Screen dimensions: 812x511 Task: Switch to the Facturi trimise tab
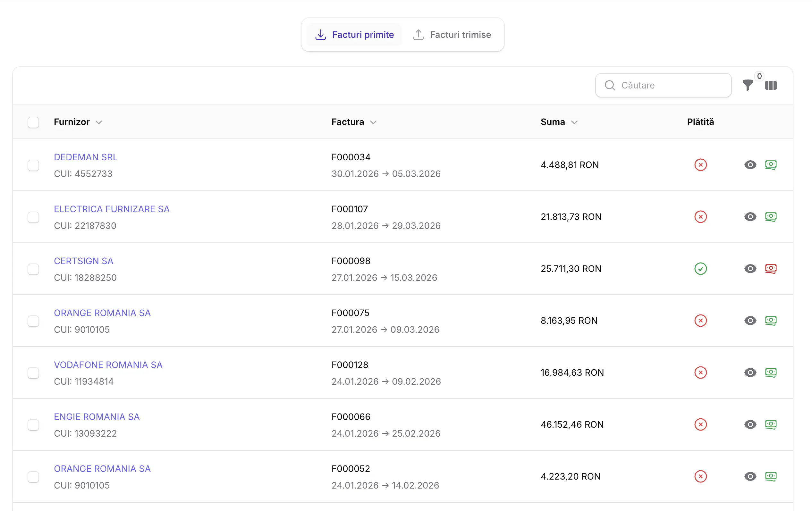[x=452, y=35]
